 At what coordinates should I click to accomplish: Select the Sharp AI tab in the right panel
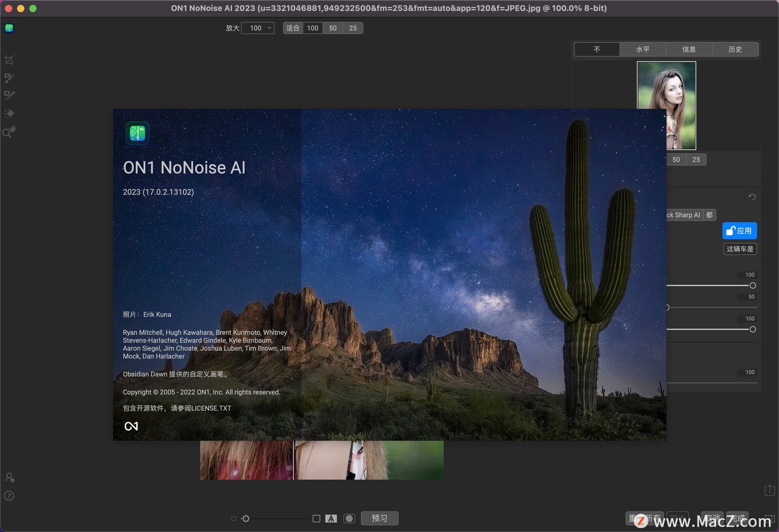[x=684, y=215]
